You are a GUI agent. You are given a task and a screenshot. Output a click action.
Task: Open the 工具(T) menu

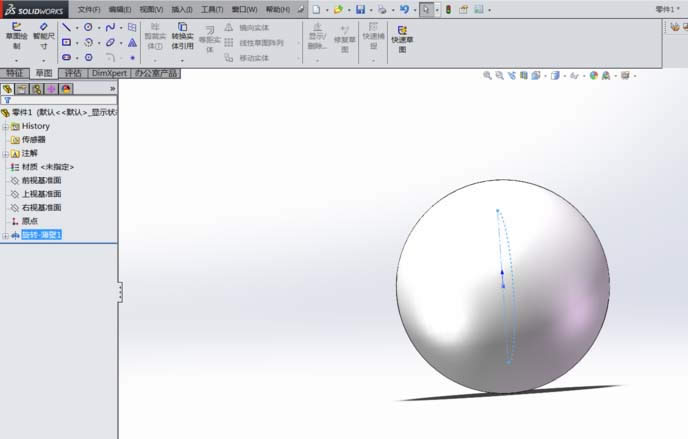(x=212, y=9)
